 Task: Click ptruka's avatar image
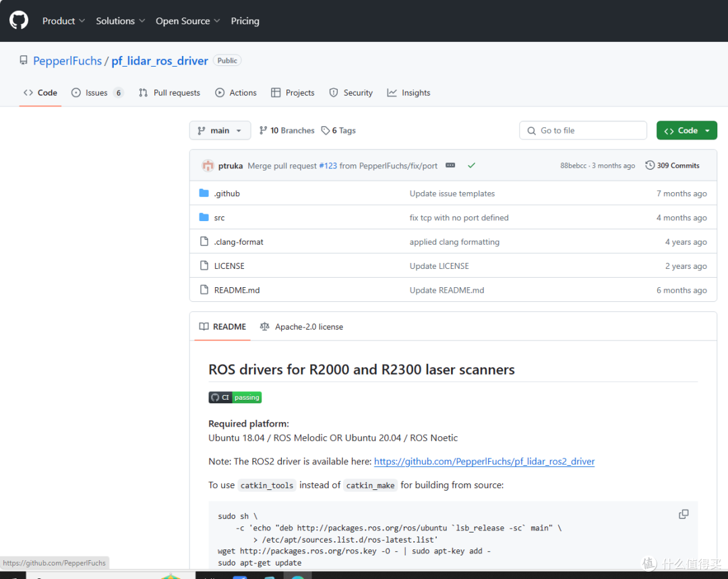[x=208, y=165]
